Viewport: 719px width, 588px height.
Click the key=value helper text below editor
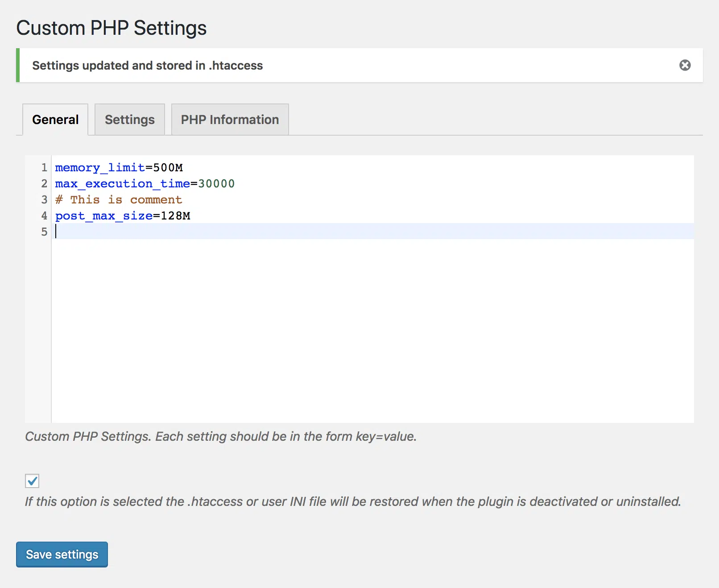[221, 436]
